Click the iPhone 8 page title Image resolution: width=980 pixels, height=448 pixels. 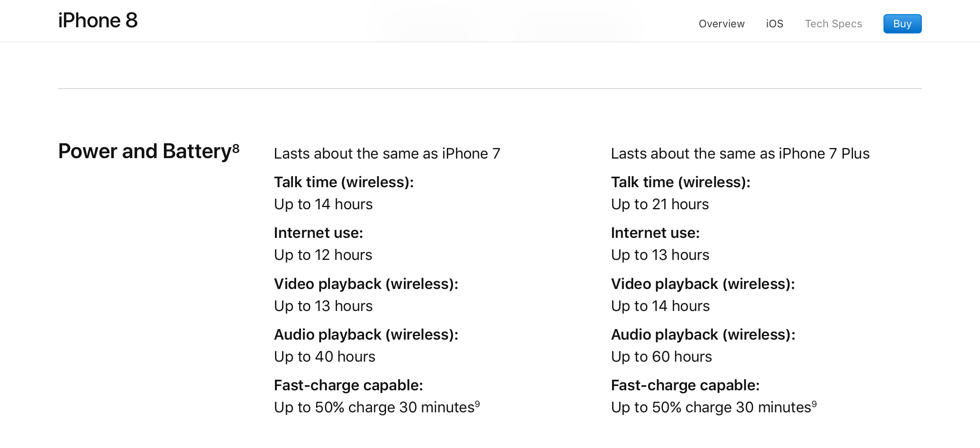pos(98,20)
